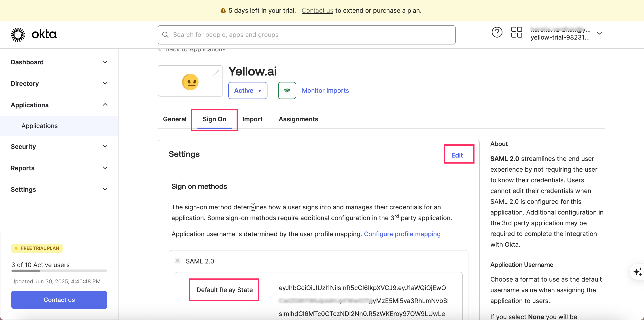Click the pencil icon on app logo
This screenshot has width=644, height=320.
pyautogui.click(x=217, y=72)
